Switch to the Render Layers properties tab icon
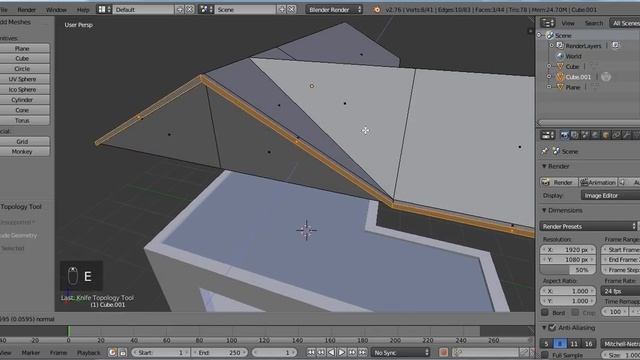This screenshot has width=640, height=360. 574,135
